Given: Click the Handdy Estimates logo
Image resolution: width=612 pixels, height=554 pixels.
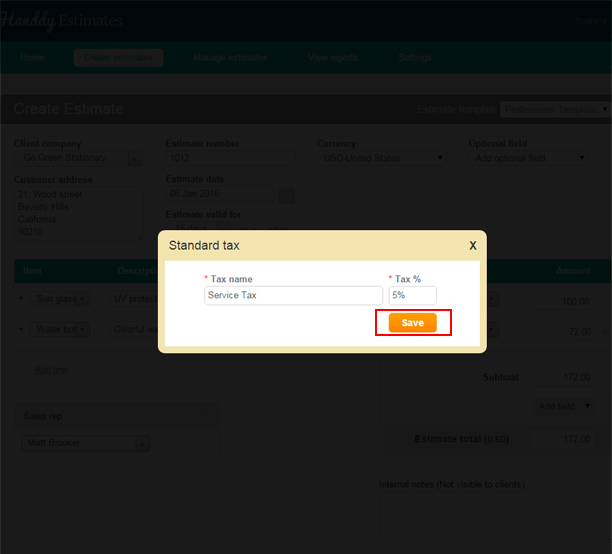Looking at the screenshot, I should pos(61,20).
